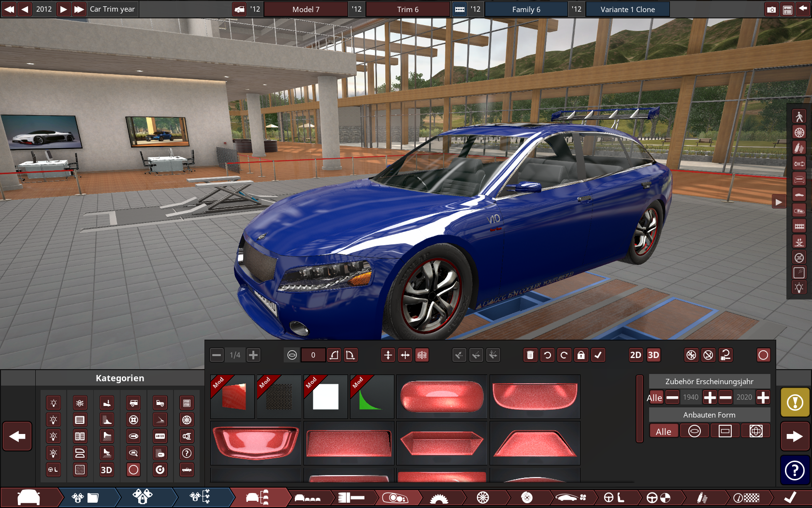The height and width of the screenshot is (508, 812).
Task: Open the Variante 1 Clone selector
Action: click(x=628, y=9)
